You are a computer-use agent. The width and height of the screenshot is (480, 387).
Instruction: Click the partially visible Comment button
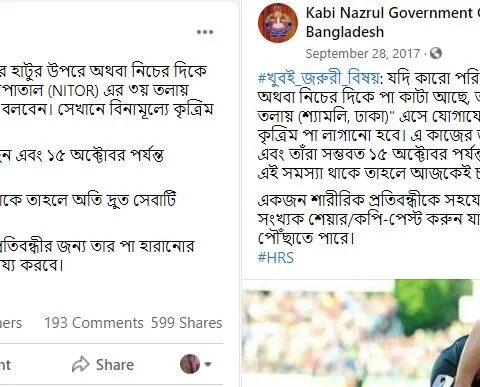(5, 364)
